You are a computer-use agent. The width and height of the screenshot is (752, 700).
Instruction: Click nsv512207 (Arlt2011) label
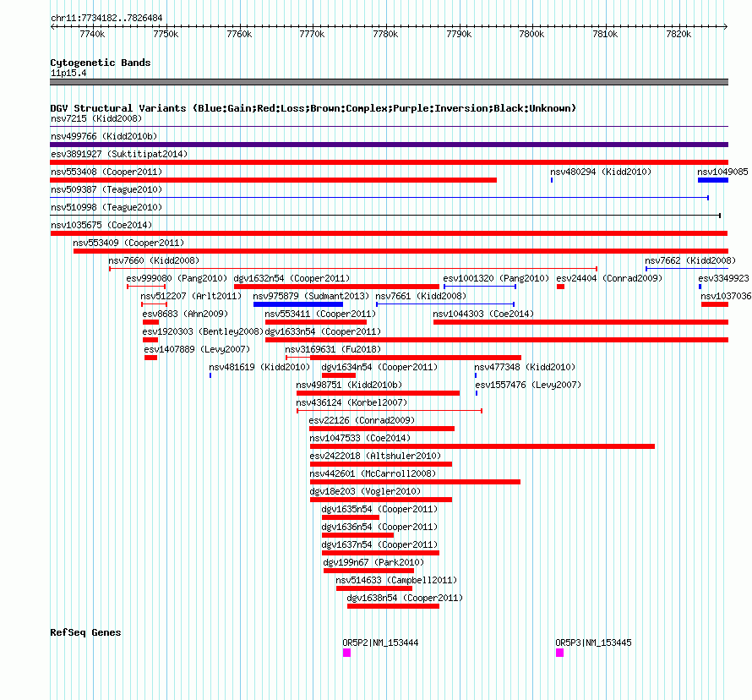[x=191, y=296]
